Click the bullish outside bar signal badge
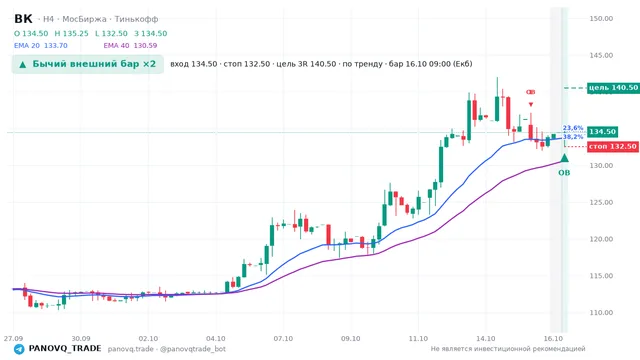Viewport: 640px width, 360px height. pyautogui.click(x=88, y=64)
